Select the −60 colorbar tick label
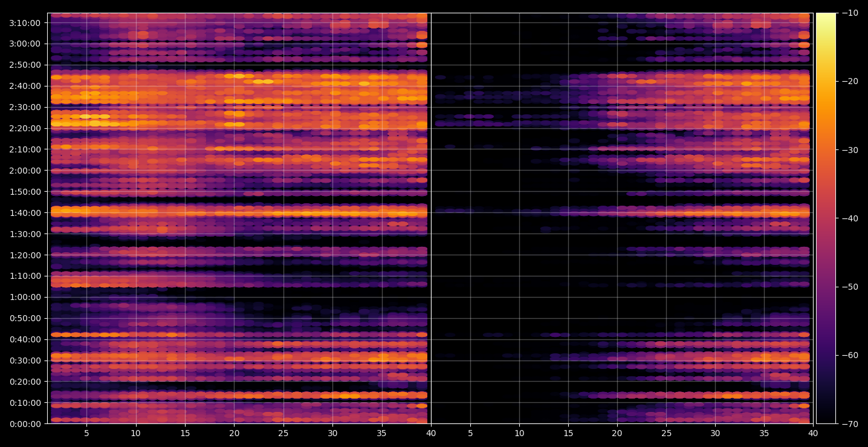 click(x=849, y=355)
